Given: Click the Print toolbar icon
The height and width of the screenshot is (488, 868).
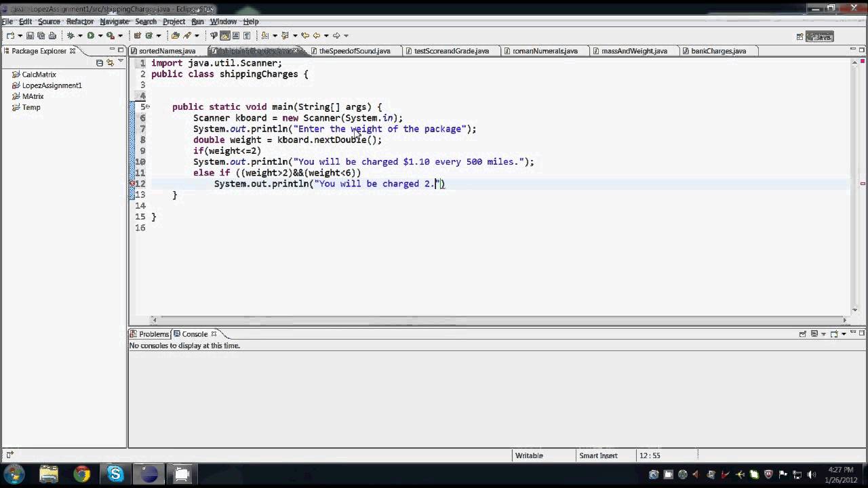Looking at the screenshot, I should coord(52,35).
